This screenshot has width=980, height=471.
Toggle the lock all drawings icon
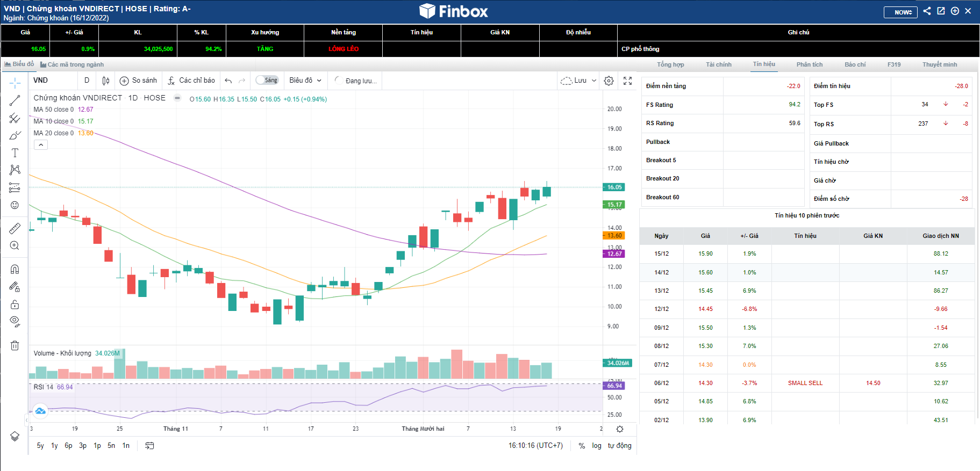point(15,305)
